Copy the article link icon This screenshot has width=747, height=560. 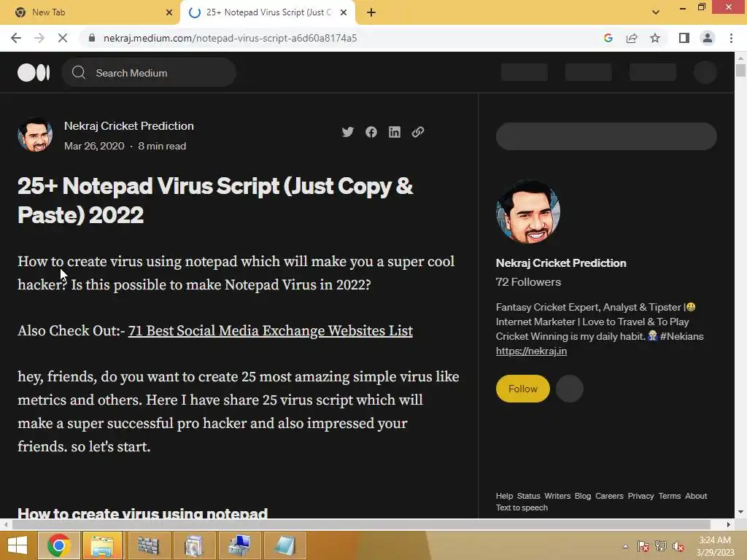point(418,132)
